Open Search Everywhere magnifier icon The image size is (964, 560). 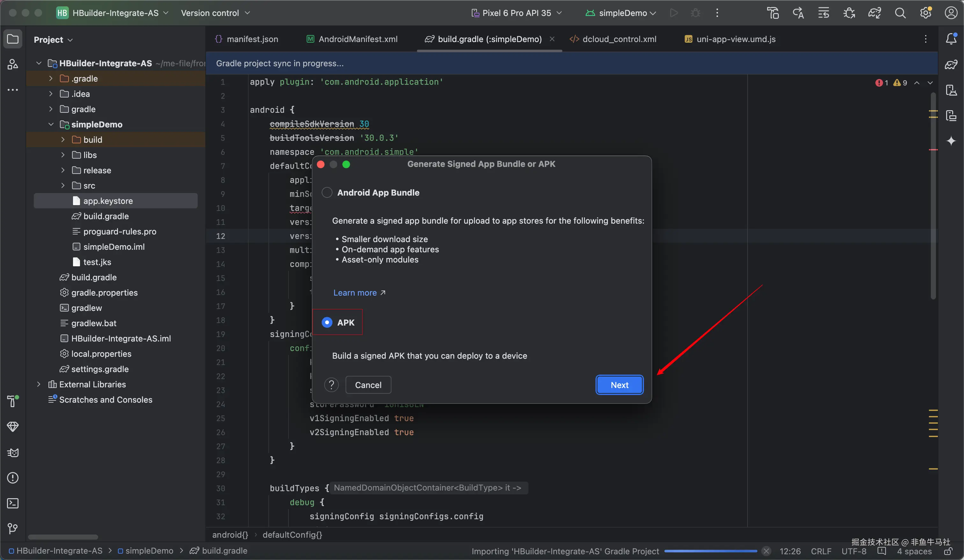[900, 13]
